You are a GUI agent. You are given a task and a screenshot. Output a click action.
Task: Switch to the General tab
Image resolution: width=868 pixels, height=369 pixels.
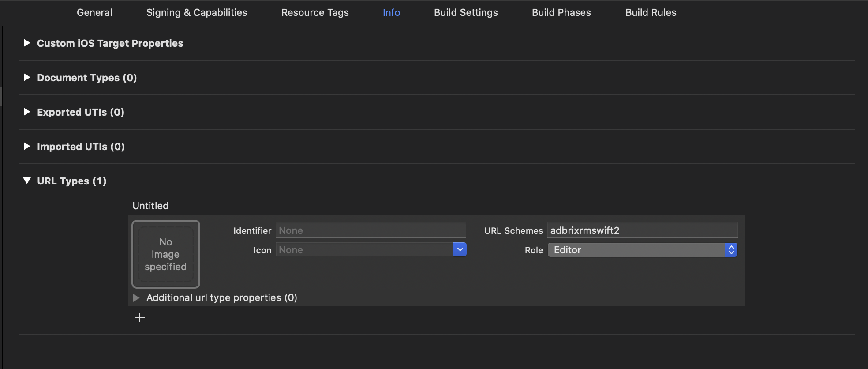(94, 13)
